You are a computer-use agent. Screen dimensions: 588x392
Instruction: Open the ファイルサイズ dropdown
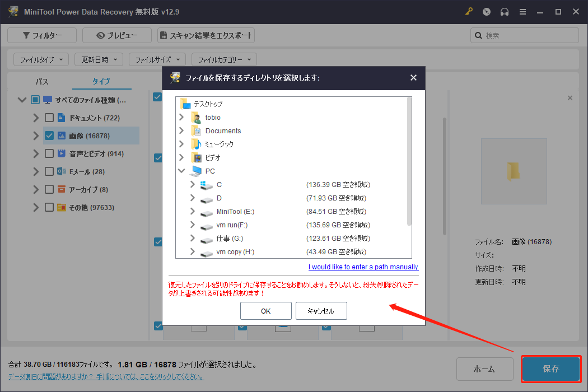(157, 59)
